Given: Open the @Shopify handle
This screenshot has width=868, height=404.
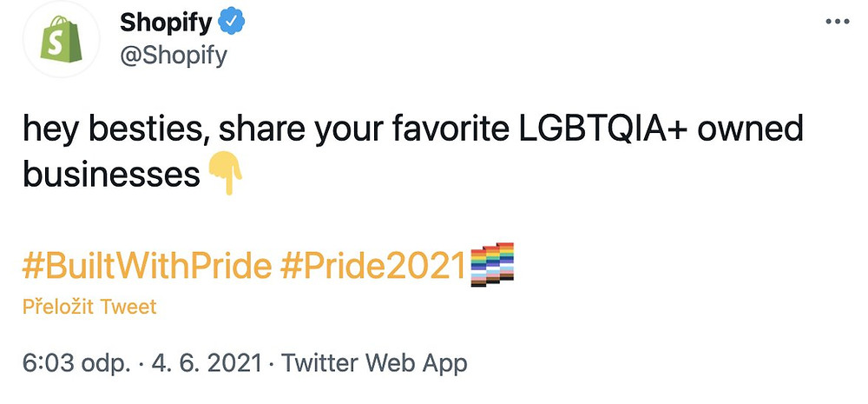Looking at the screenshot, I should [174, 56].
